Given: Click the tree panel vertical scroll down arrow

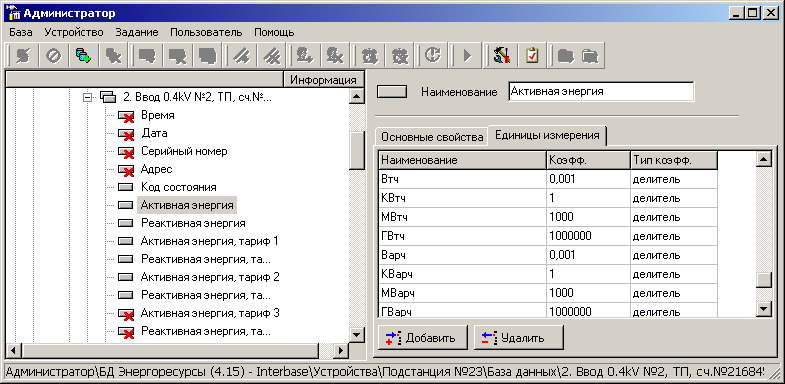Looking at the screenshot, I should (x=356, y=334).
